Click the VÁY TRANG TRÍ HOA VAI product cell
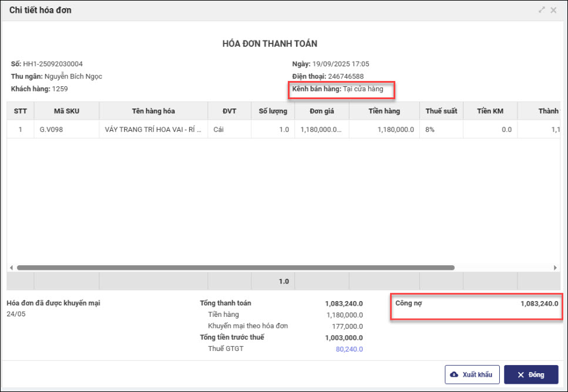This screenshot has height=392, width=568. 153,130
